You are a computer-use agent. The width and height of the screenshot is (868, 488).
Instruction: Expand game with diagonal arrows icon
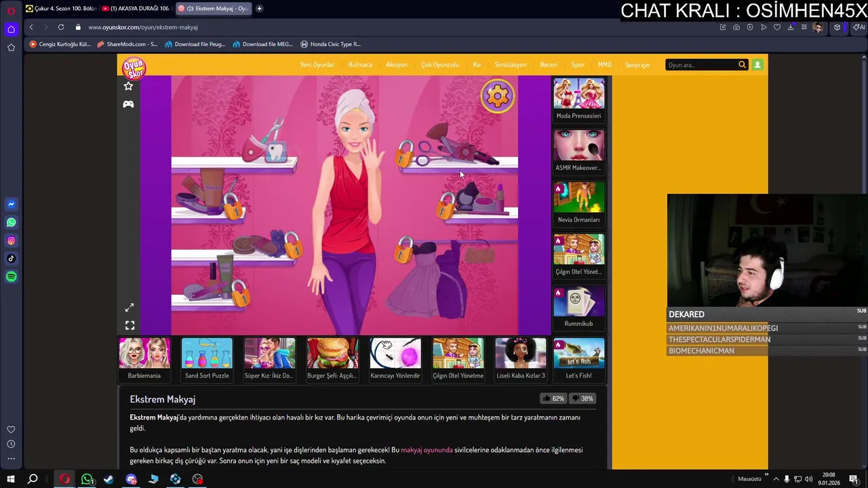point(130,307)
